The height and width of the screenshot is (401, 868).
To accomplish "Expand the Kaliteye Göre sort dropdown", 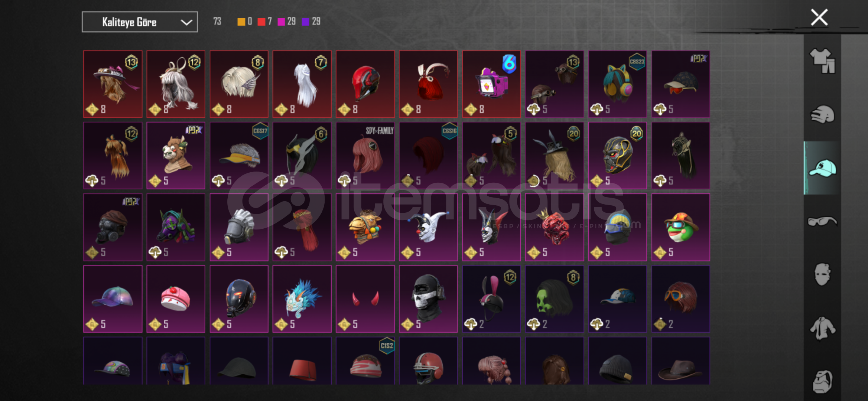I will coord(140,22).
